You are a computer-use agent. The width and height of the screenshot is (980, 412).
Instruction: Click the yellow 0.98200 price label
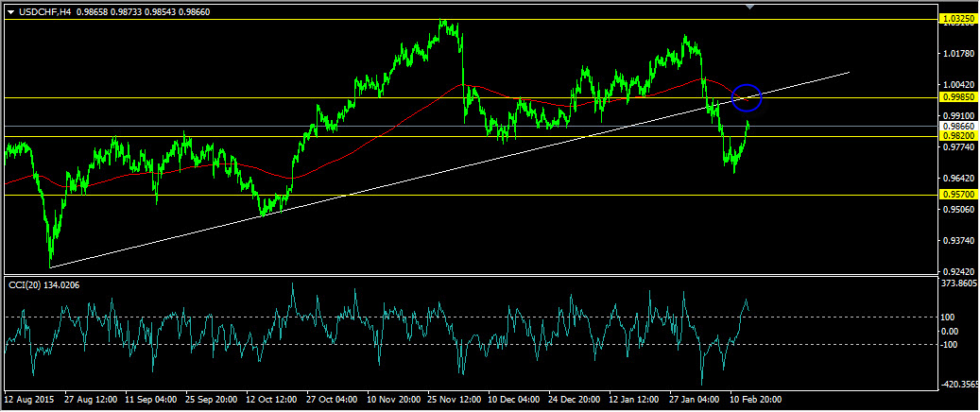point(957,136)
